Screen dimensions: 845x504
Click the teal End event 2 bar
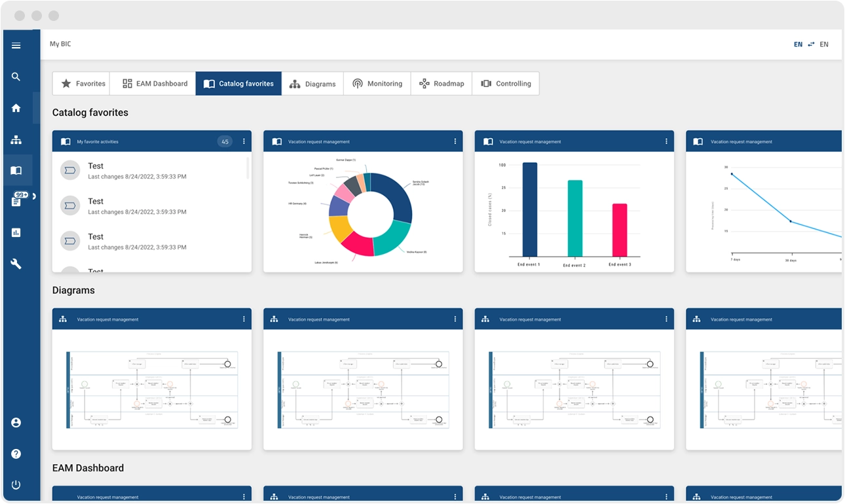575,218
